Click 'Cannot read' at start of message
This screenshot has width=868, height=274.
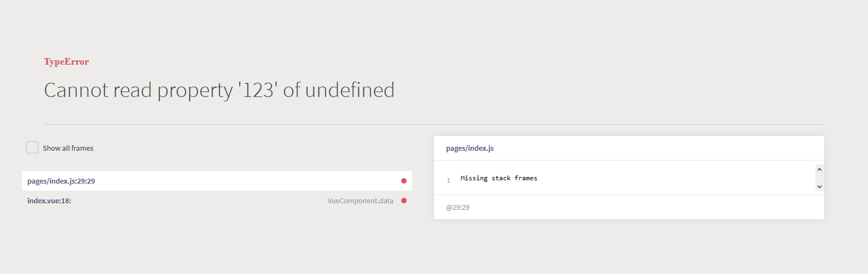click(97, 90)
